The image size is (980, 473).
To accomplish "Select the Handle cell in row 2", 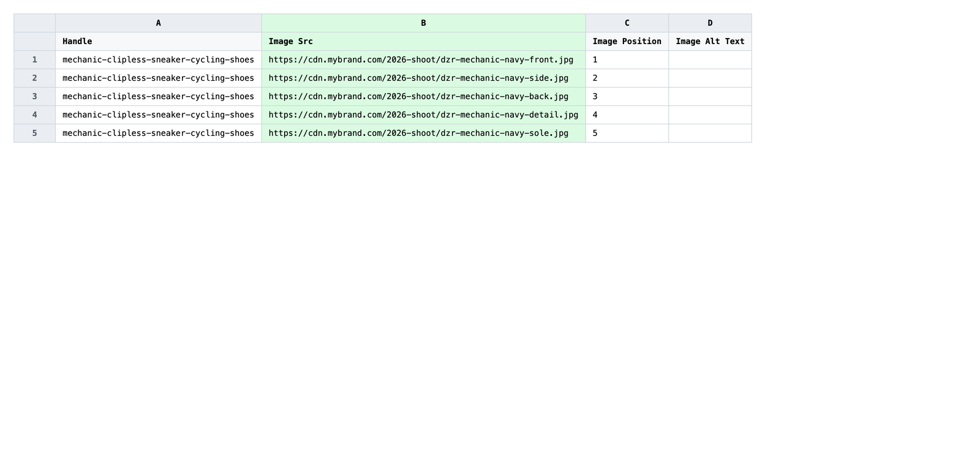I will [158, 78].
